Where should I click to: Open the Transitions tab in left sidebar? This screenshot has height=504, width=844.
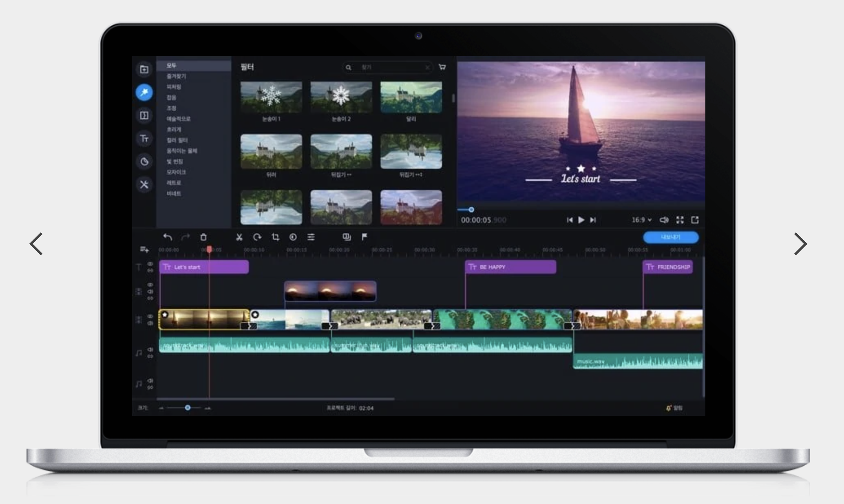(x=144, y=115)
